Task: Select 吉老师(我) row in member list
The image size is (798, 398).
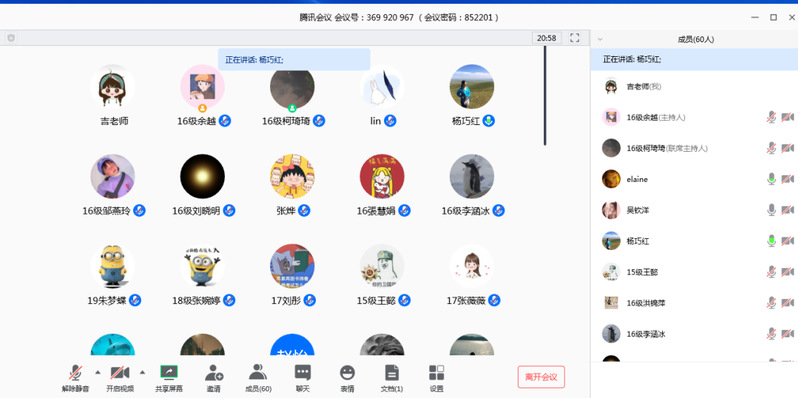Action: coord(694,87)
